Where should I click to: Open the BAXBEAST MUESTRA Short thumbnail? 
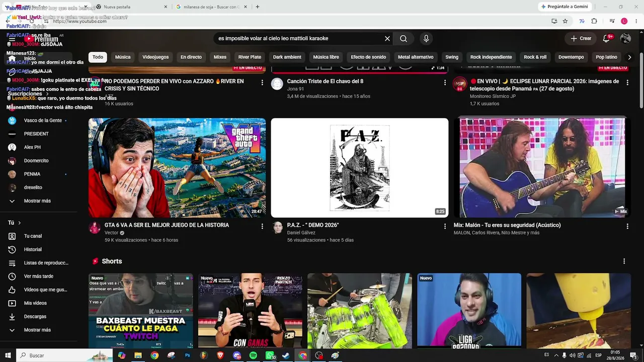141,311
